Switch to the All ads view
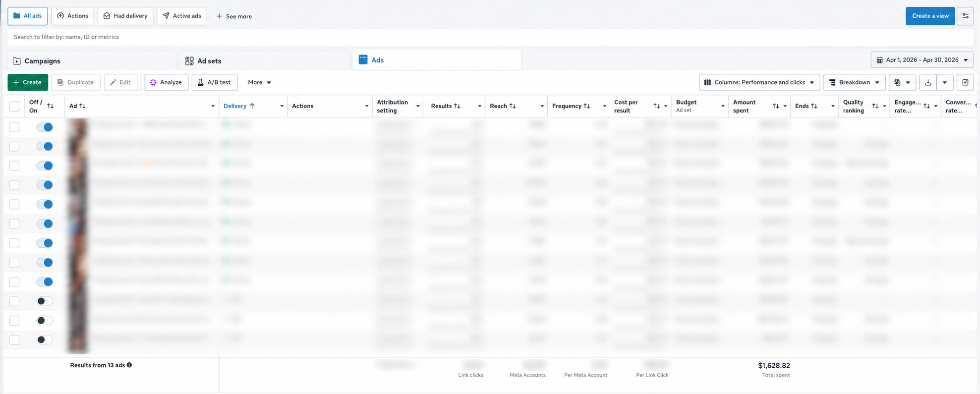The height and width of the screenshot is (394, 980). pyautogui.click(x=28, y=16)
